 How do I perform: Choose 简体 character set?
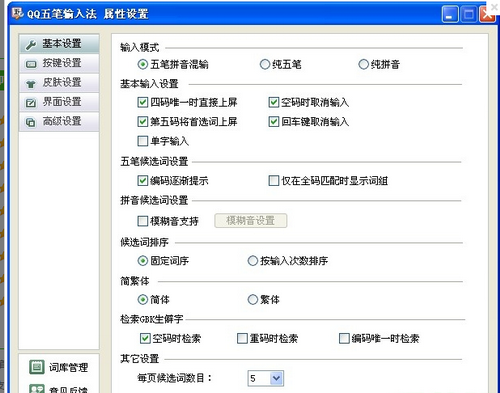pyautogui.click(x=143, y=300)
